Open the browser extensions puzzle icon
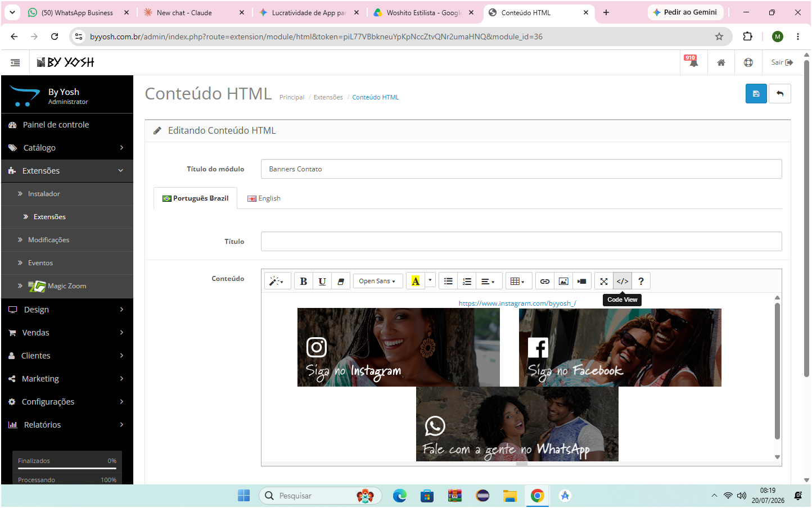Viewport: 812px width, 508px height. 747,37
